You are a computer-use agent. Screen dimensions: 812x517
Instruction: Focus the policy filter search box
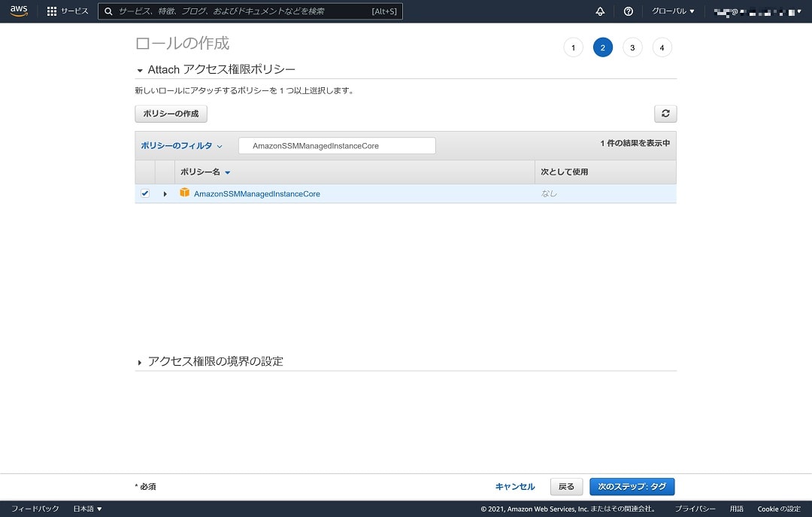point(337,146)
